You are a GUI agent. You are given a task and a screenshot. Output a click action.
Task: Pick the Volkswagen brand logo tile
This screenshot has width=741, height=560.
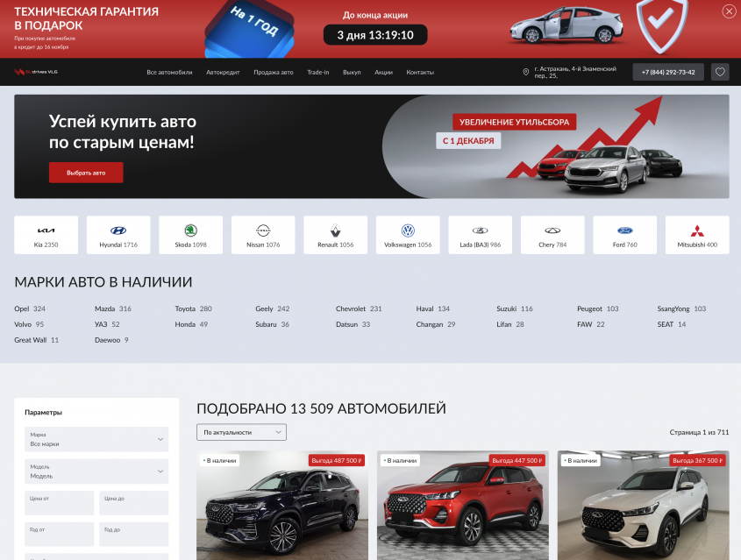(x=407, y=235)
